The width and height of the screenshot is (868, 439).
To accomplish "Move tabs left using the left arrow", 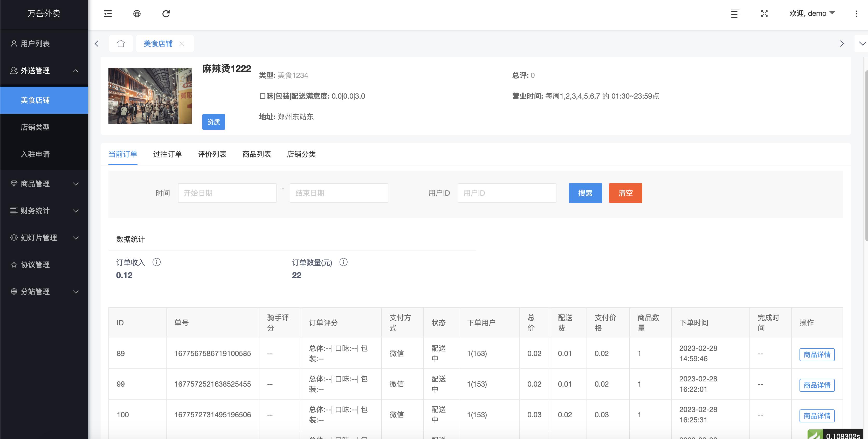I will (x=97, y=44).
